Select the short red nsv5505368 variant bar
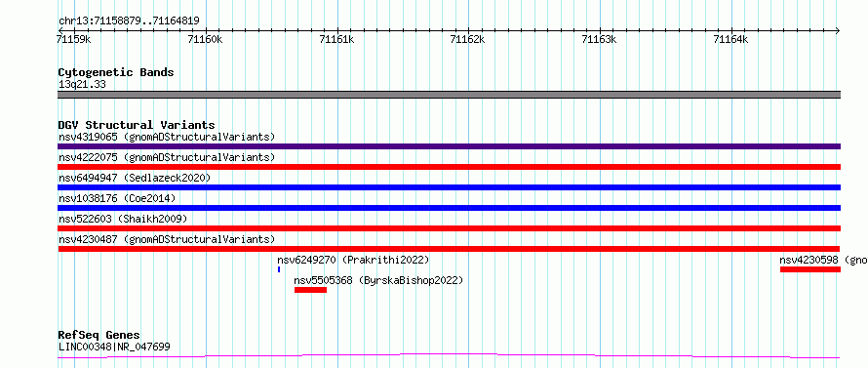 310,290
